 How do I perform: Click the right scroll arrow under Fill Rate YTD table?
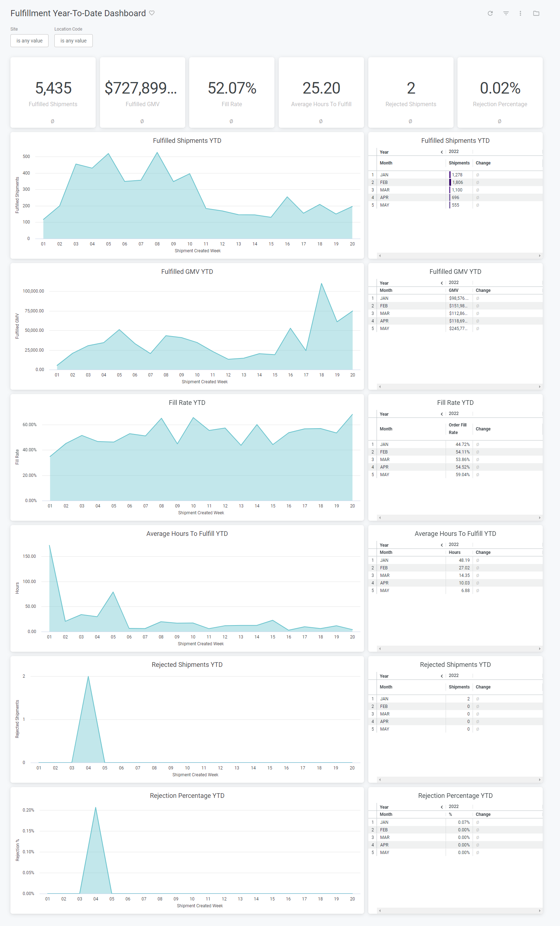(539, 518)
